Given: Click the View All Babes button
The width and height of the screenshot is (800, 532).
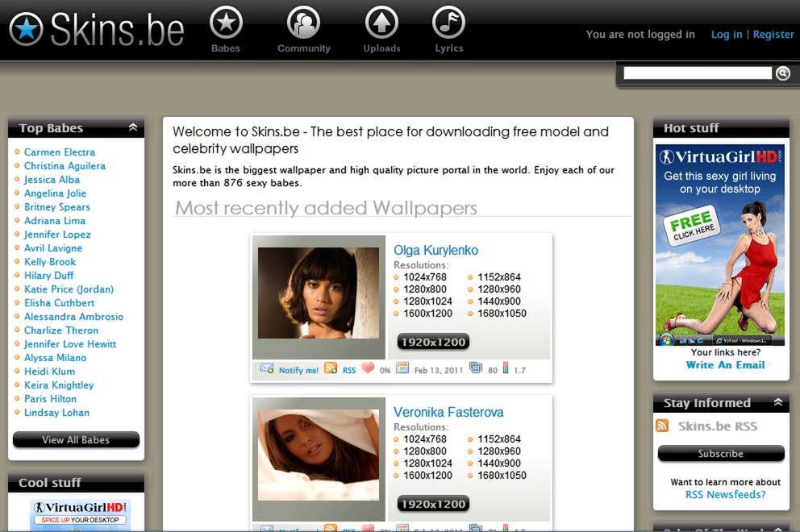Looking at the screenshot, I should 76,439.
